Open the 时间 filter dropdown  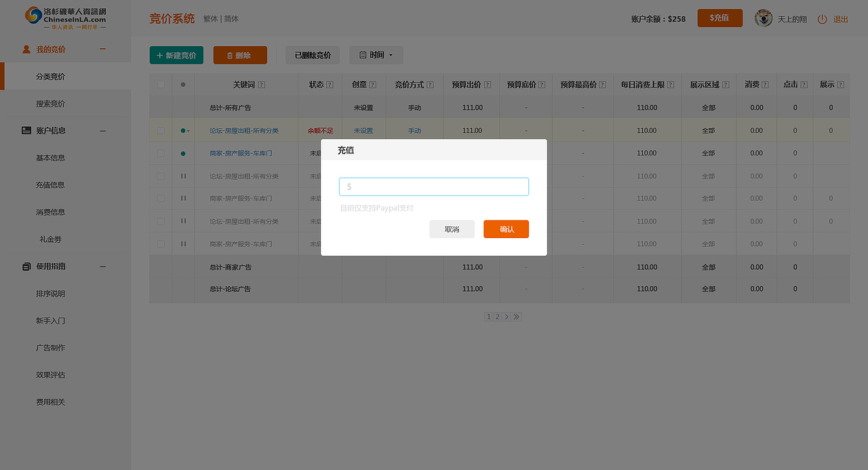click(376, 55)
